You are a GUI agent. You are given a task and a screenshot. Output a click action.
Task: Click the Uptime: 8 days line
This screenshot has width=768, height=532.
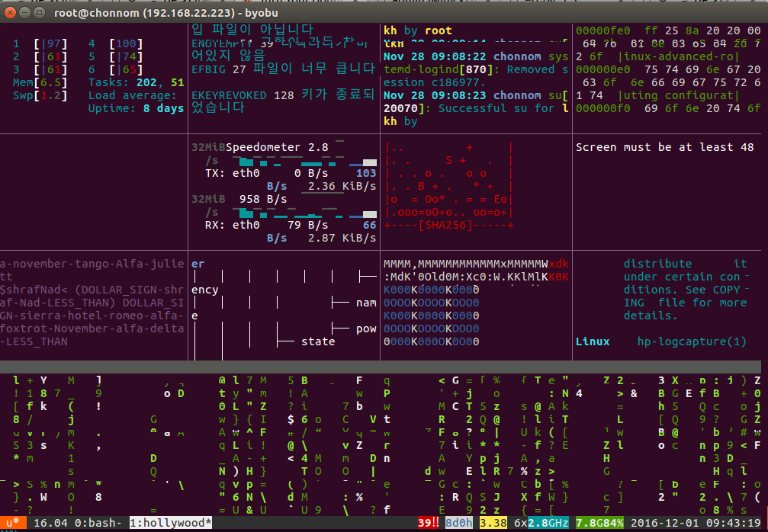click(137, 108)
